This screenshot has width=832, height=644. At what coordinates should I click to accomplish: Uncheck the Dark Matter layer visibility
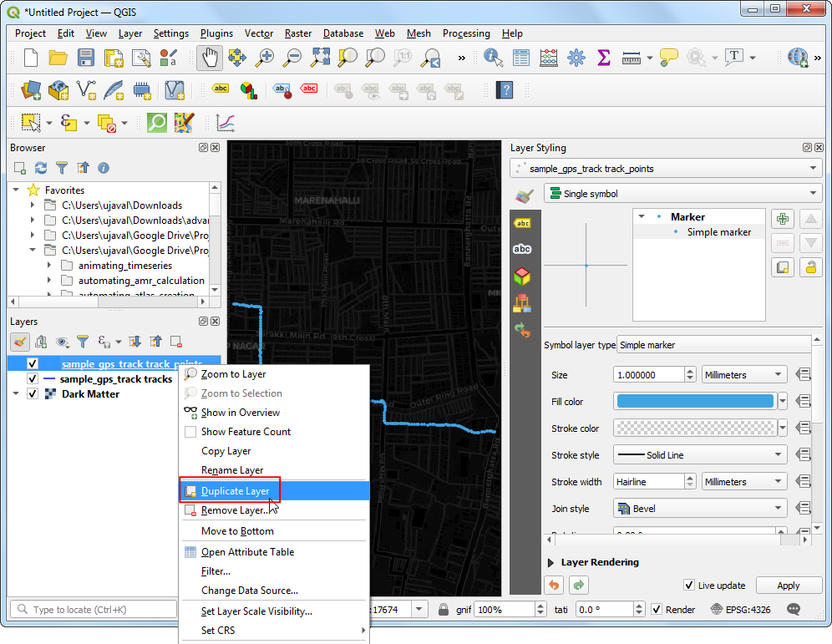coord(33,394)
